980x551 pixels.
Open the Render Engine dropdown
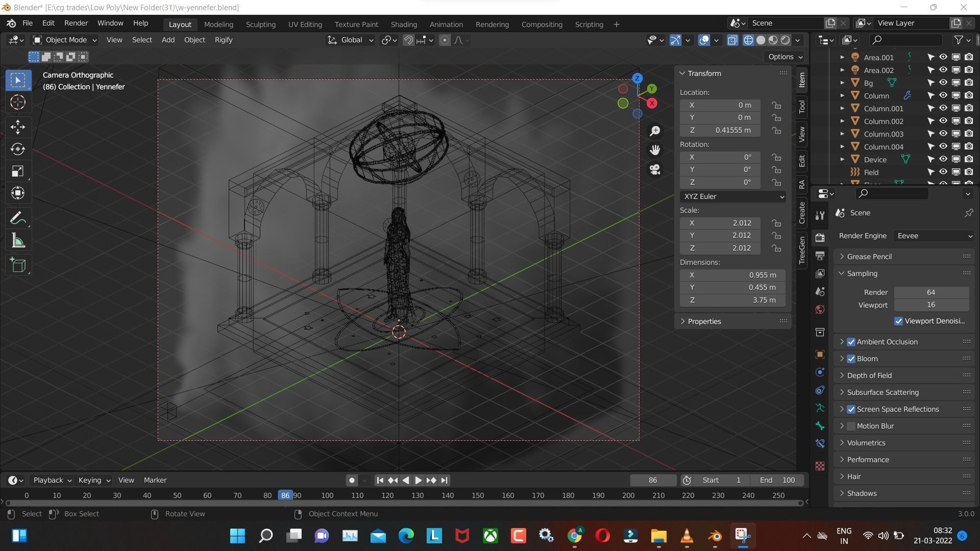click(933, 236)
